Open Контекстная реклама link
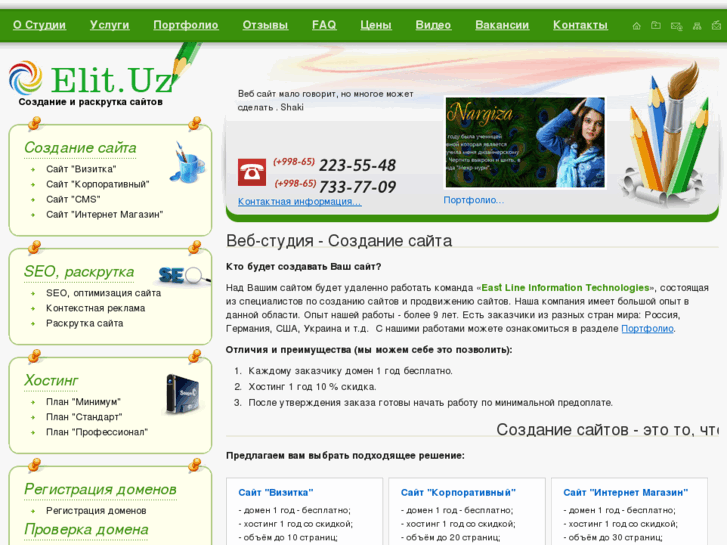The height and width of the screenshot is (545, 727). 96,308
